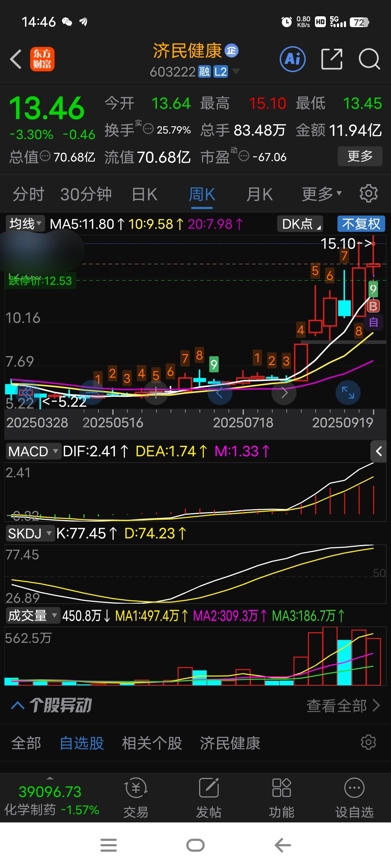Tap the back arrow at top left
This screenshot has height=868, width=391.
(16, 59)
